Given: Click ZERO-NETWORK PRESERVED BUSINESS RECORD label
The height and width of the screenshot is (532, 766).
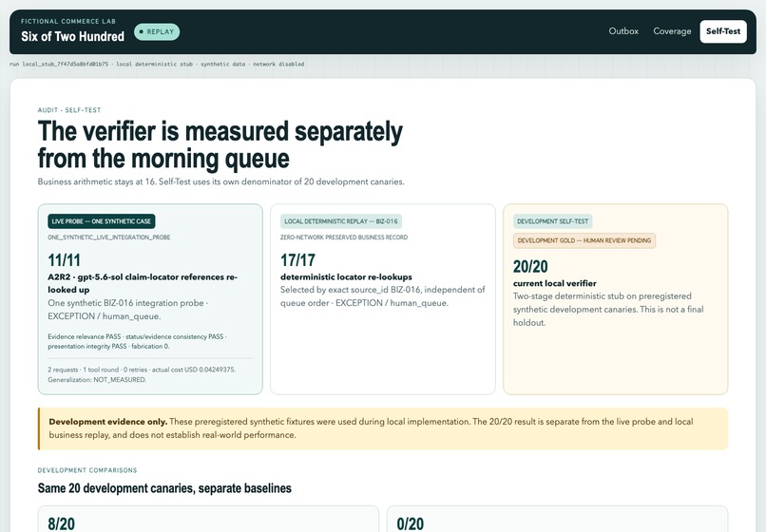Looking at the screenshot, I should [344, 237].
